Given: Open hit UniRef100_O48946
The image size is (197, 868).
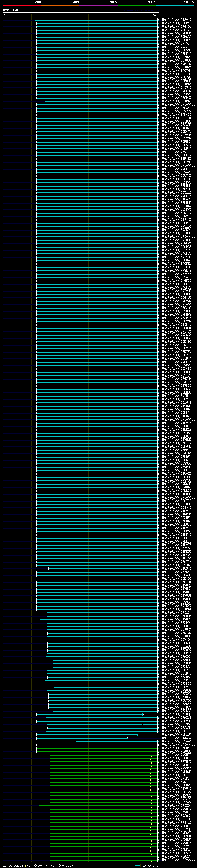Looking at the screenshot, I should click(x=177, y=568).
